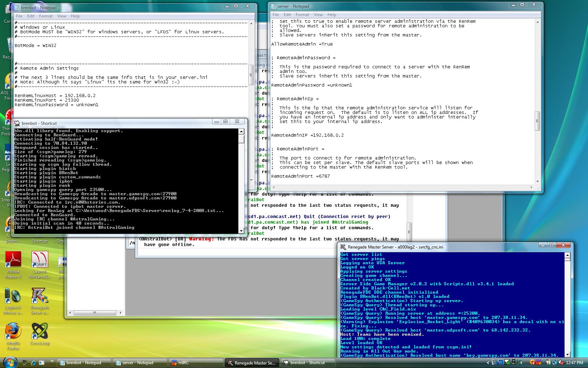This screenshot has height=368, width=588.
Task: Open the Logitech Mouse desktop shortcut
Action: coord(13,297)
